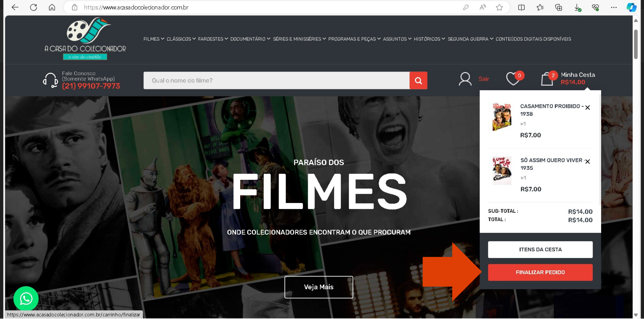Expand FAROESTES dropdown menu

pos(213,39)
